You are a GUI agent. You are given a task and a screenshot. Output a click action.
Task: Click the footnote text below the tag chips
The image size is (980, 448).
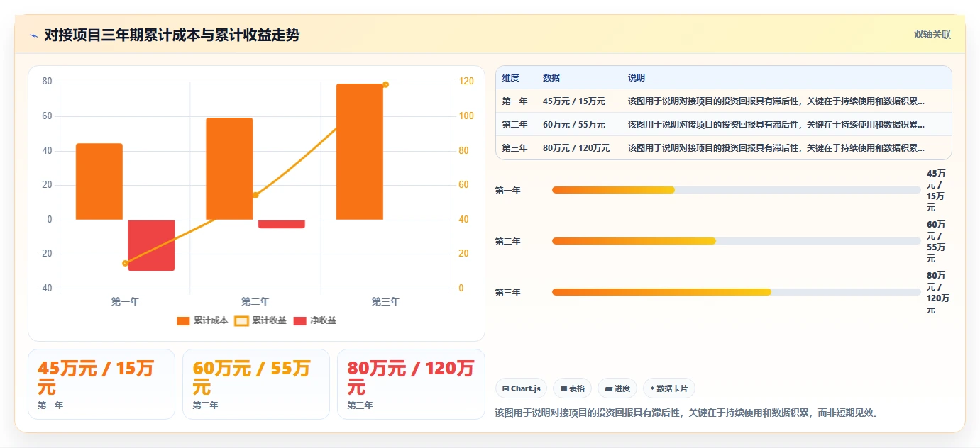[688, 413]
